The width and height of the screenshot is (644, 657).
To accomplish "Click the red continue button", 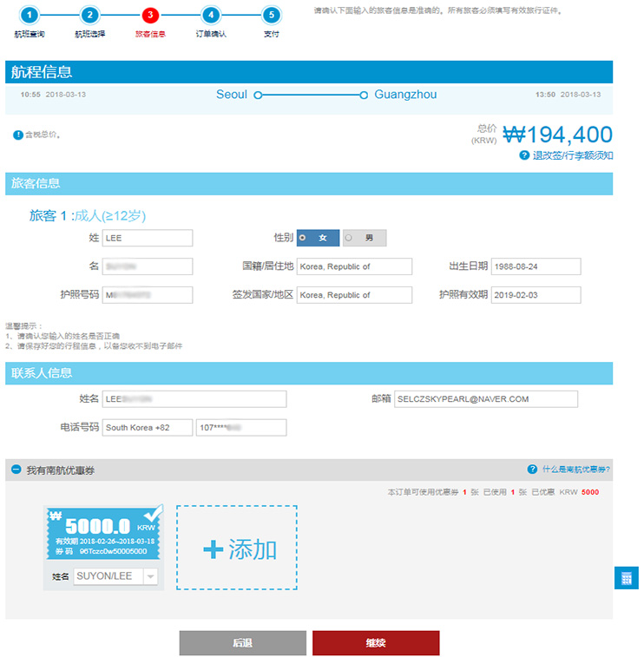I will click(x=376, y=643).
